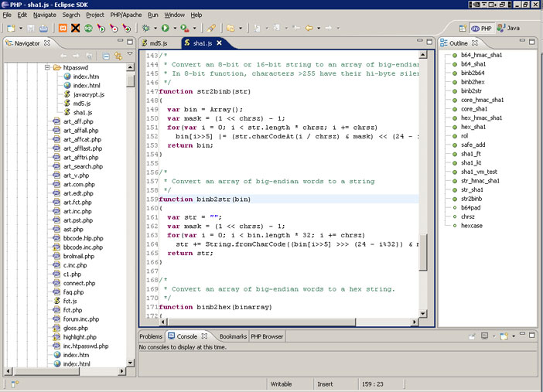Image resolution: width=543 pixels, height=392 pixels.
Task: Open the Debug configurations dropdown arrow
Action: point(155,28)
